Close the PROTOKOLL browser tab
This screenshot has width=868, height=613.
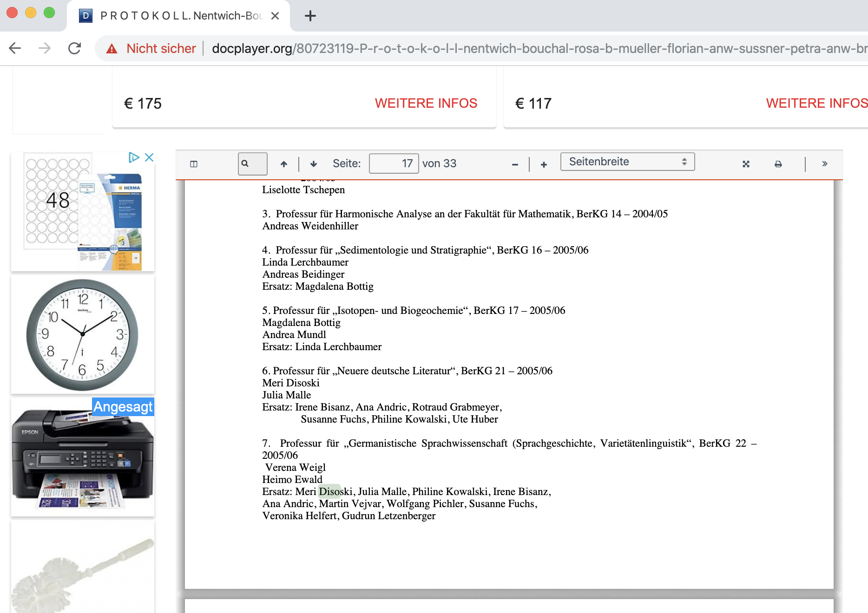point(275,16)
